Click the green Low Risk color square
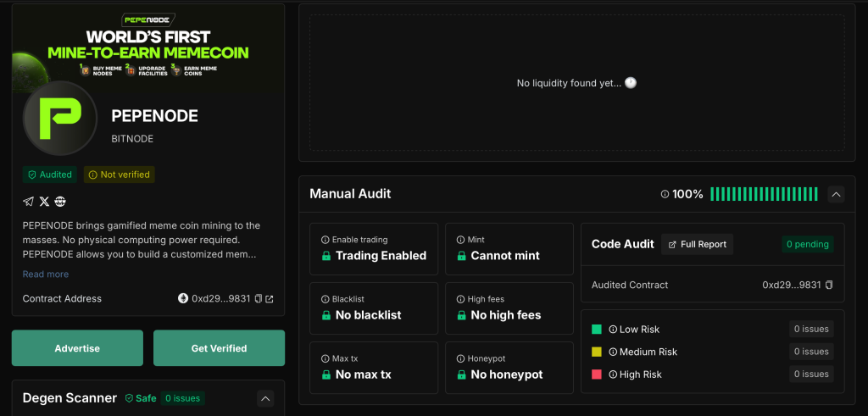The image size is (868, 416). (597, 329)
